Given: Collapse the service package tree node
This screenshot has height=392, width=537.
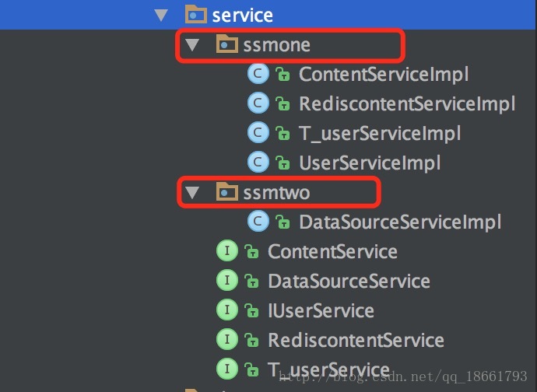Looking at the screenshot, I should click(161, 15).
